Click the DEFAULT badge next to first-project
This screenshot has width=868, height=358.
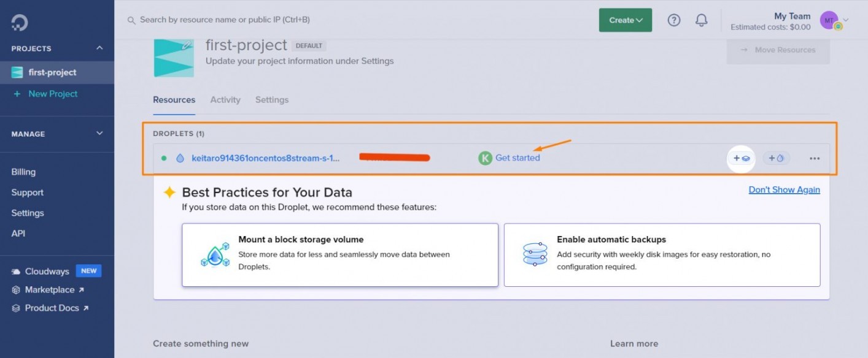coord(309,46)
